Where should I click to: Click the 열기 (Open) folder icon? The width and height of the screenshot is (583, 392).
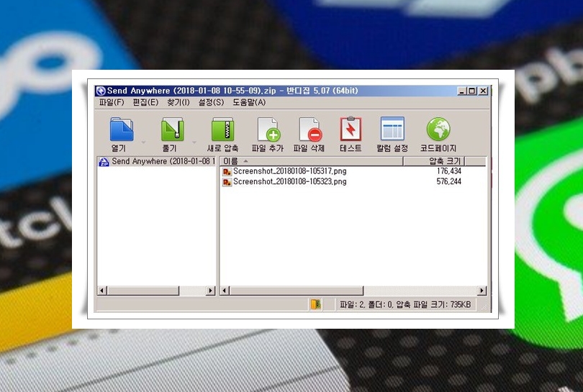tap(121, 129)
